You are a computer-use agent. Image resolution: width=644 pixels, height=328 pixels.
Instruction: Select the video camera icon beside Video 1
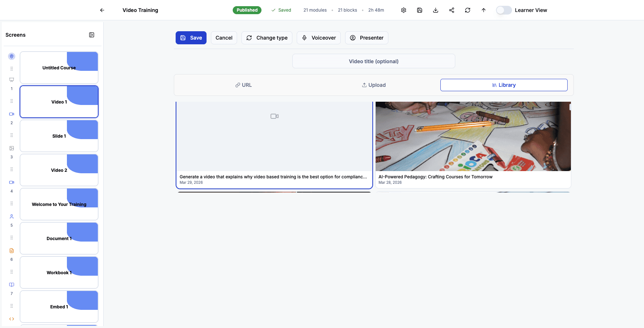(11, 114)
